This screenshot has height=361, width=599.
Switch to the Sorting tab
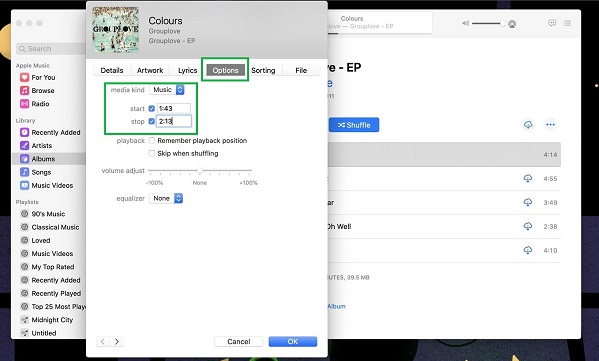(x=263, y=71)
